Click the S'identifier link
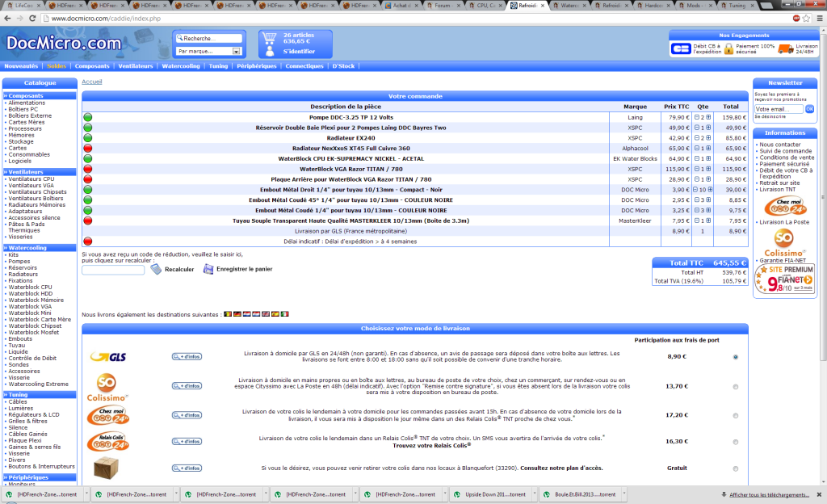The height and width of the screenshot is (504, 827). pos(299,51)
